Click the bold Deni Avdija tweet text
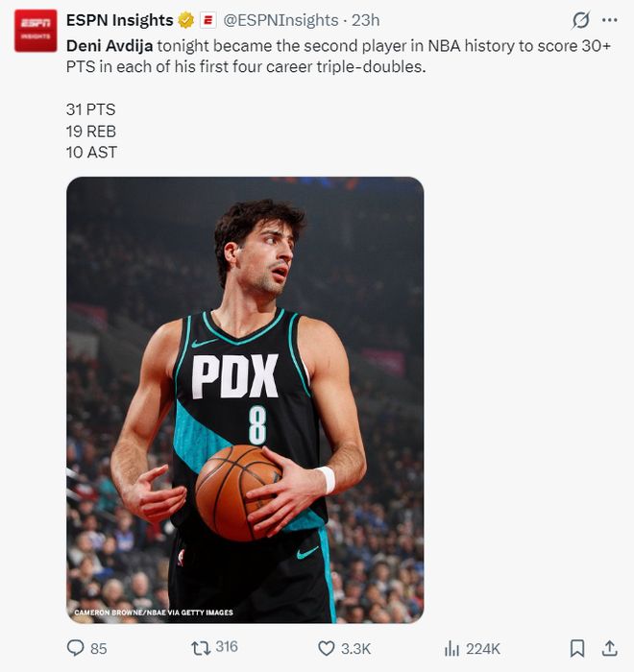Viewport: 634px width, 672px height. 103,45
